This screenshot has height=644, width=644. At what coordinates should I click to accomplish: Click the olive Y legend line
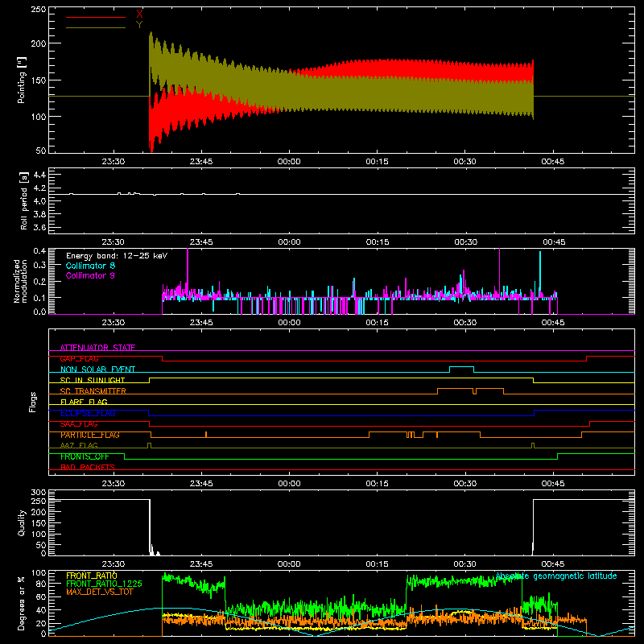(x=96, y=28)
